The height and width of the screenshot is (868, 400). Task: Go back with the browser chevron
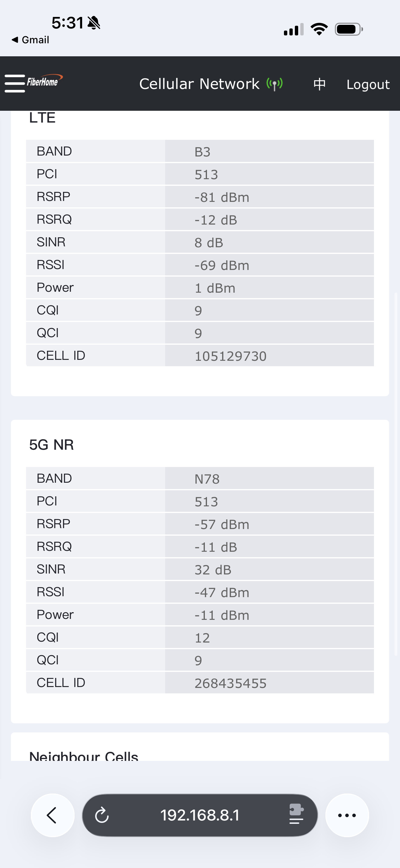click(52, 815)
